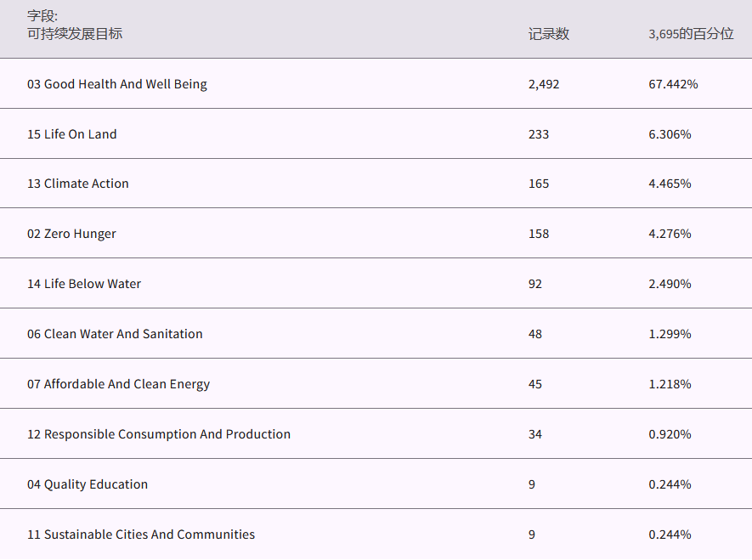This screenshot has width=752, height=560.
Task: Click the 4.465% percentage value
Action: click(x=670, y=184)
